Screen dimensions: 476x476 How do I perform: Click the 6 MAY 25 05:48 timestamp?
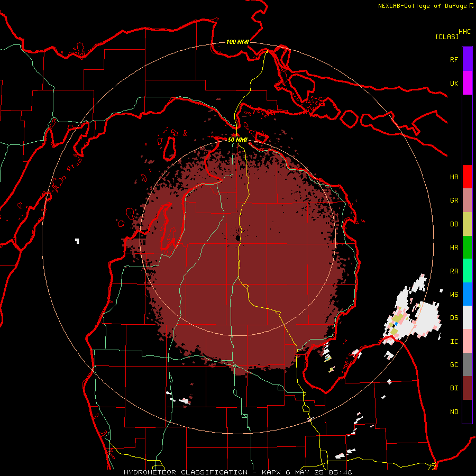pyautogui.click(x=319, y=472)
